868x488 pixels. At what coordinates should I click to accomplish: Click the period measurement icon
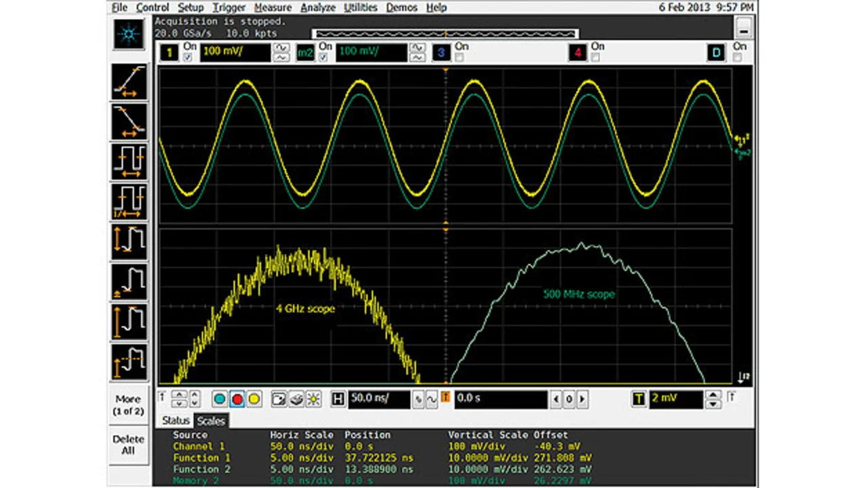(129, 162)
